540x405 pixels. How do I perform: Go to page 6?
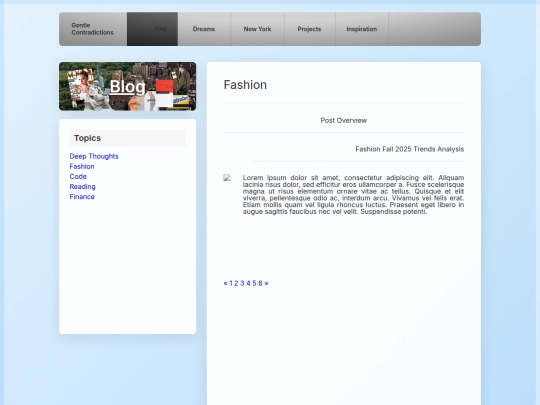tap(260, 283)
